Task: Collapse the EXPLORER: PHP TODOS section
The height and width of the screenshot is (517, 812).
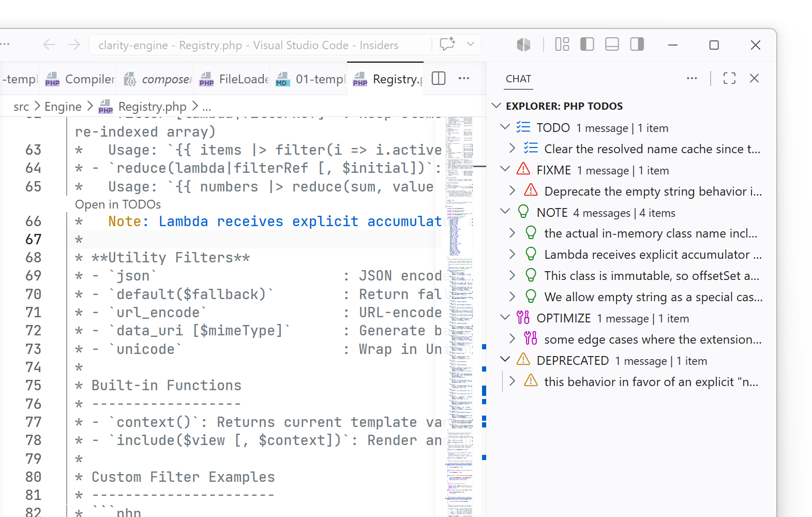Action: 497,106
